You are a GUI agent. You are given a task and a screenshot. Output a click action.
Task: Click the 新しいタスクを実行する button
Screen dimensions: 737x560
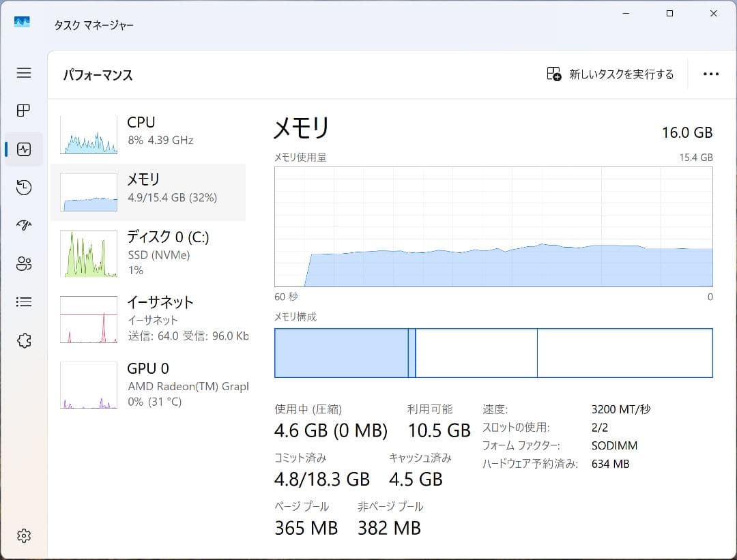coord(613,74)
